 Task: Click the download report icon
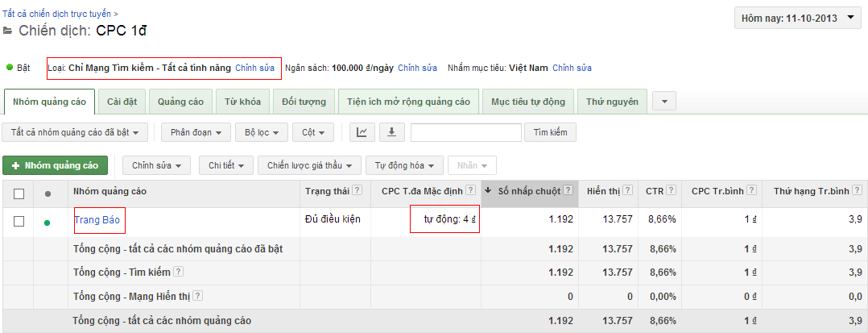pos(392,132)
